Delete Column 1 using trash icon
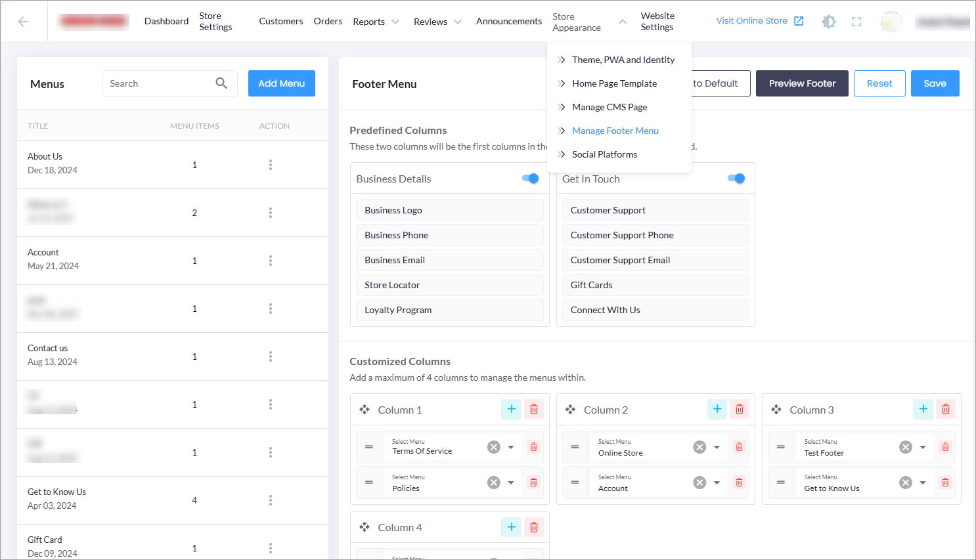 click(534, 409)
